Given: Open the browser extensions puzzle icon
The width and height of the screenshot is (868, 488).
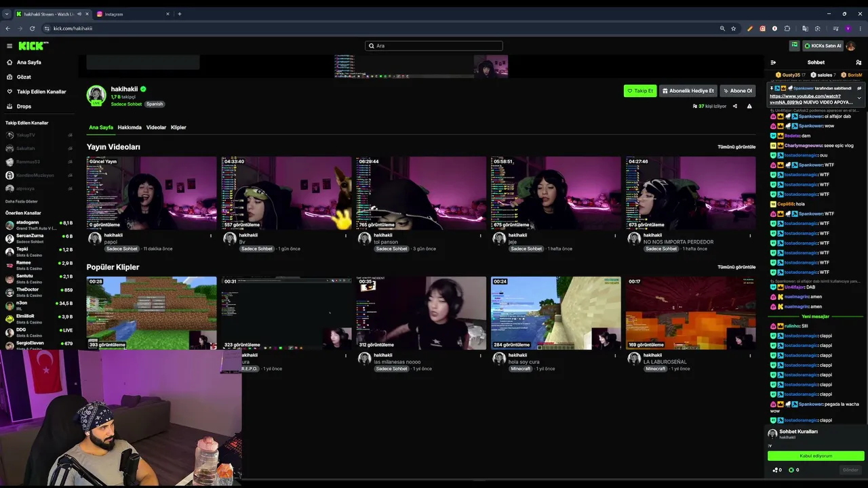Looking at the screenshot, I should (x=787, y=28).
